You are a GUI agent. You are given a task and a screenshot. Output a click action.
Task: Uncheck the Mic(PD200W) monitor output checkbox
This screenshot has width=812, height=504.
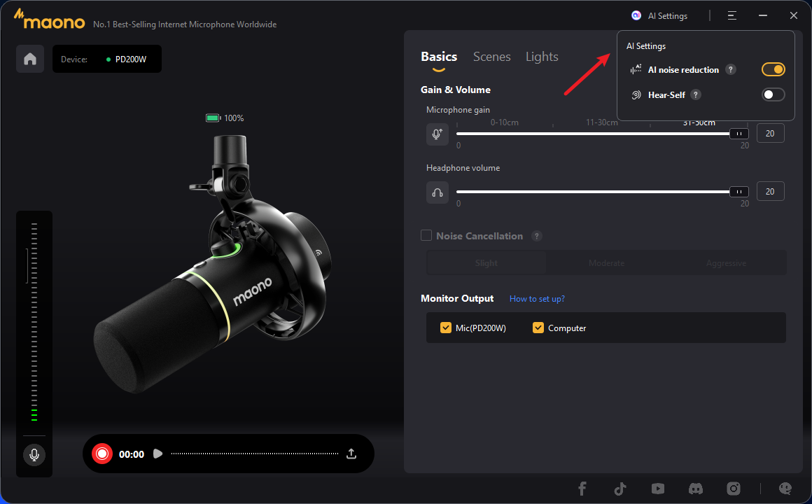446,328
